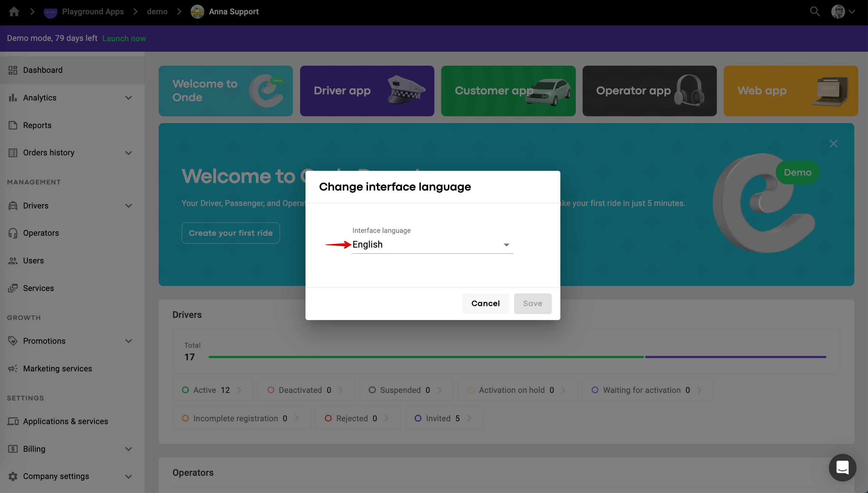Image resolution: width=868 pixels, height=493 pixels.
Task: Open the Driver app card
Action: pos(367,91)
